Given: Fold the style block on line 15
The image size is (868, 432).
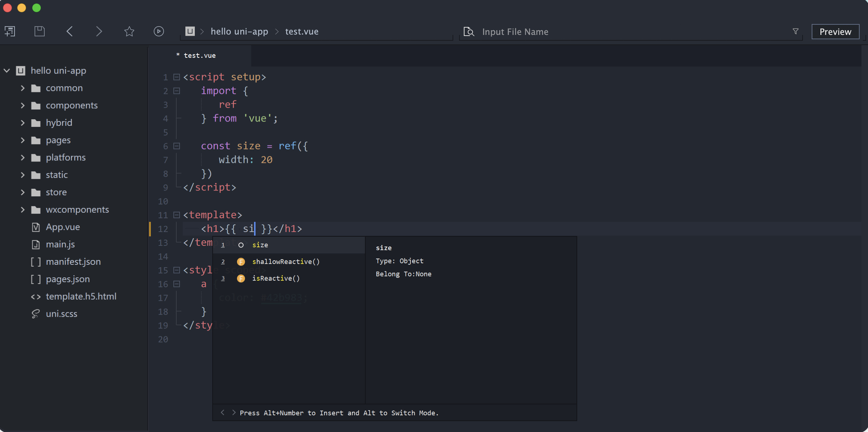Looking at the screenshot, I should (177, 270).
